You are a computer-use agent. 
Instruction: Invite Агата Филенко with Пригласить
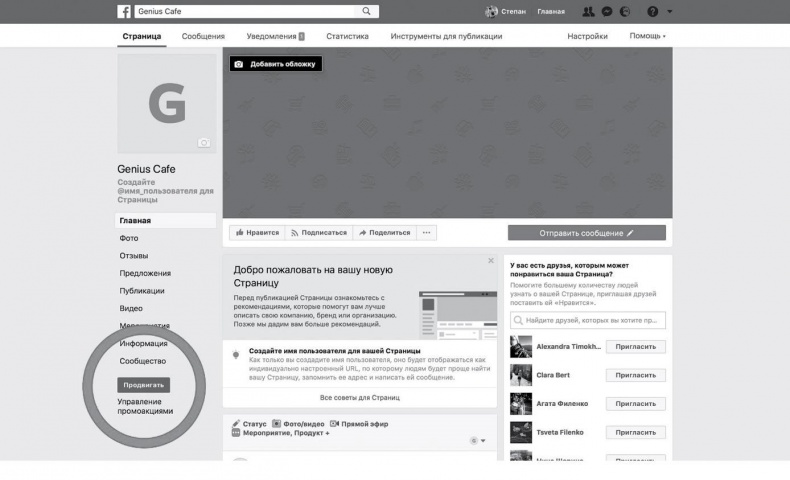click(x=635, y=403)
